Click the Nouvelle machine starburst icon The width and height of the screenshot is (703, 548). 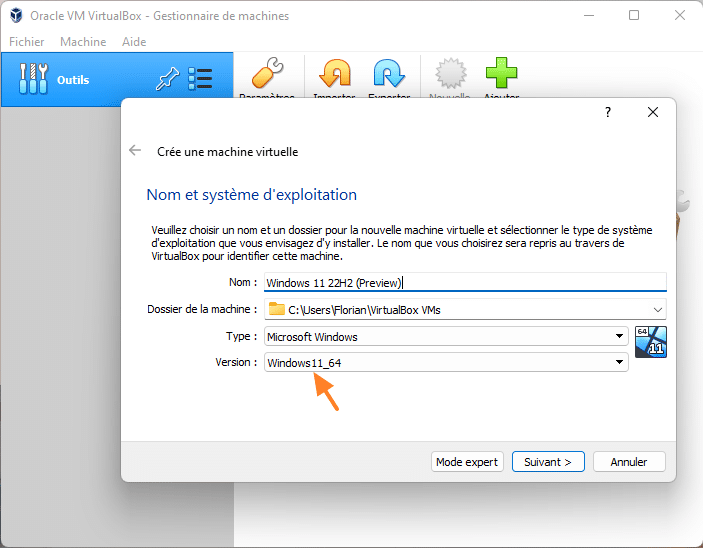tap(450, 73)
